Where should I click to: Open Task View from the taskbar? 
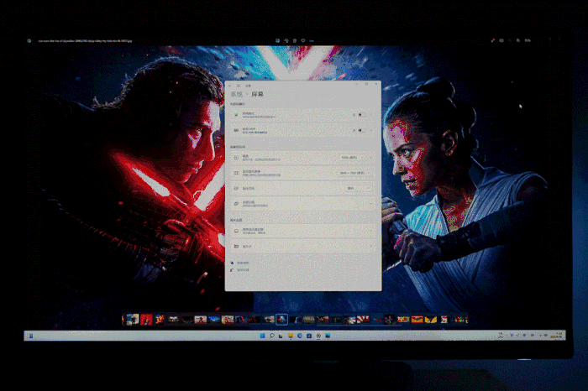click(281, 336)
